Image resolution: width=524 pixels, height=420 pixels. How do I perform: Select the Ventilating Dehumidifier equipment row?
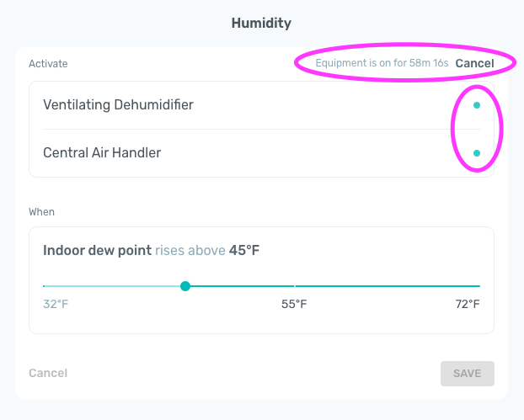pyautogui.click(x=261, y=105)
